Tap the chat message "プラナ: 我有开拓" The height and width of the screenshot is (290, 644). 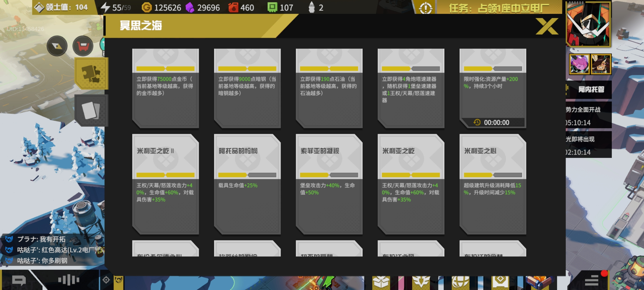pos(42,239)
